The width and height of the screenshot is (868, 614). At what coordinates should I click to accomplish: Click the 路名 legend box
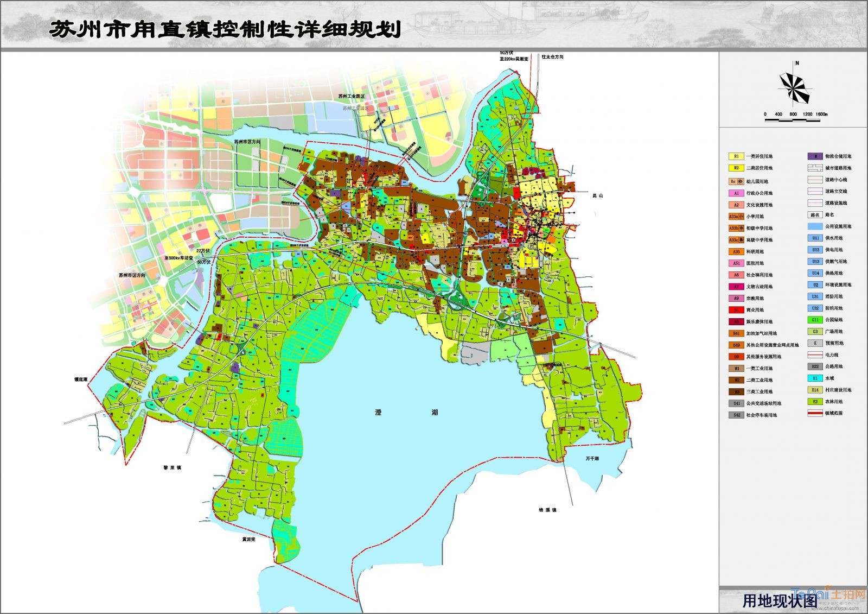pyautogui.click(x=815, y=215)
